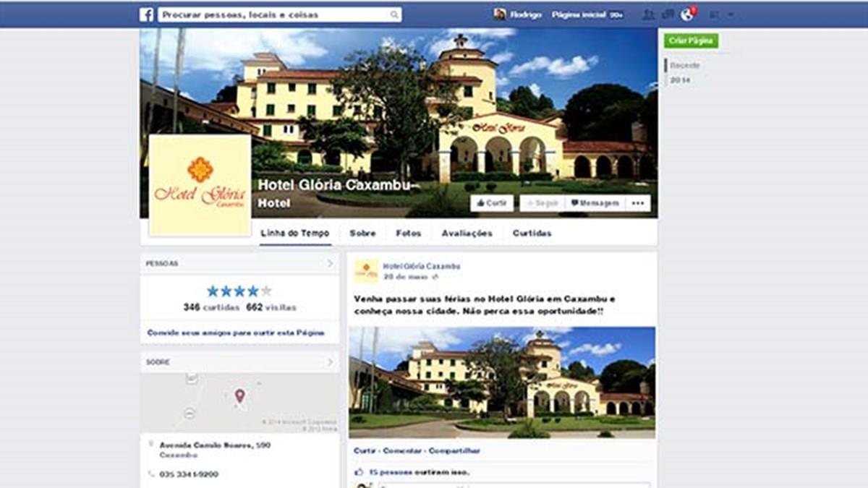Click the map location pin
Screen dimensions: 868x488
[x=239, y=395]
